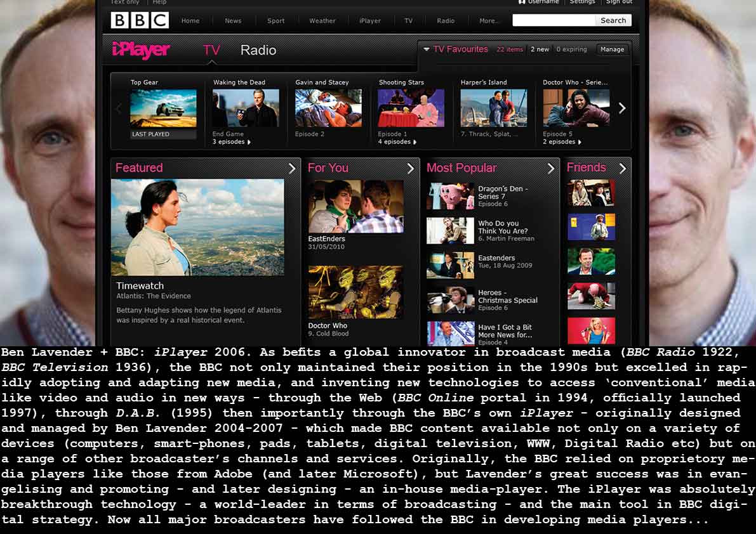Click the Sign out link
This screenshot has height=534, width=756.
coord(618,2)
